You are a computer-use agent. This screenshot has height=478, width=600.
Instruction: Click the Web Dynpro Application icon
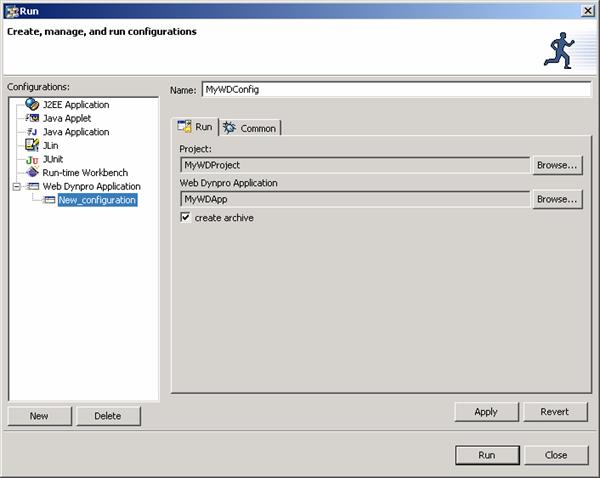32,186
